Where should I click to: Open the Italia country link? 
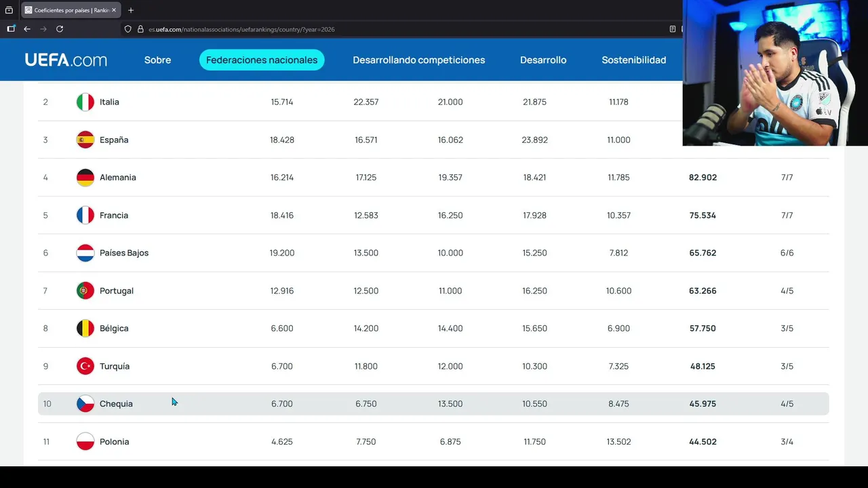pos(109,102)
